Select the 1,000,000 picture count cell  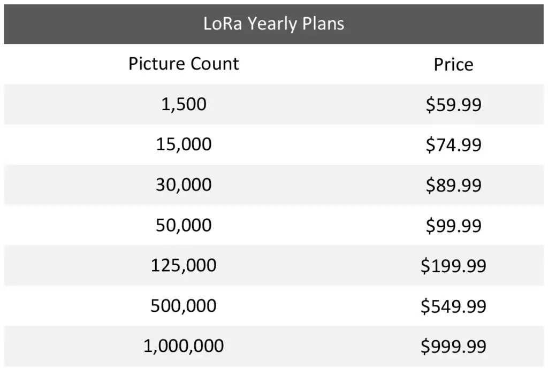pos(184,346)
